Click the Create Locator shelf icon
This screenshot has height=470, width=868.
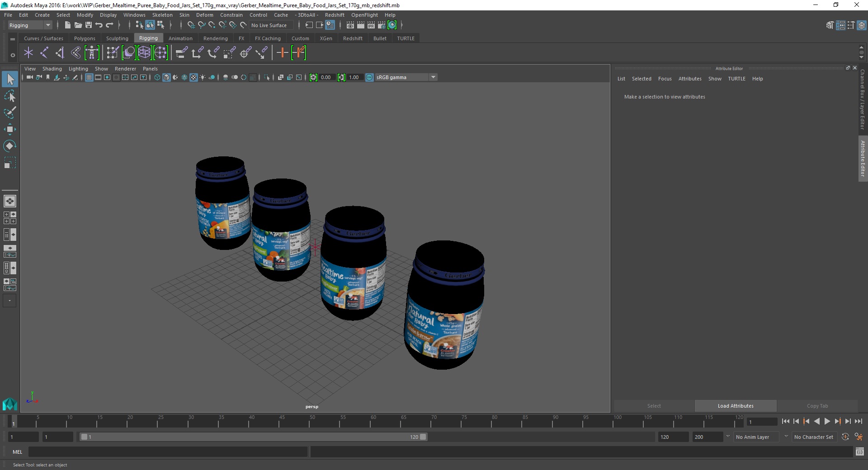point(28,53)
